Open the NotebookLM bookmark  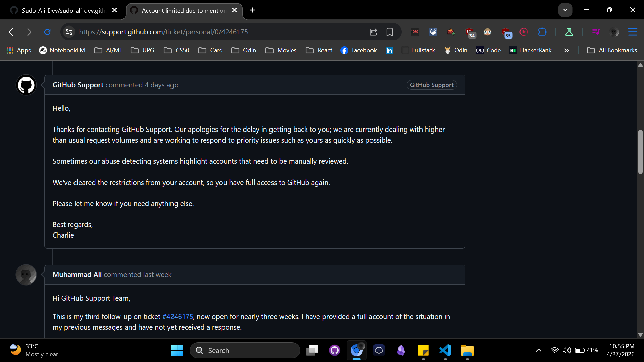(62, 50)
